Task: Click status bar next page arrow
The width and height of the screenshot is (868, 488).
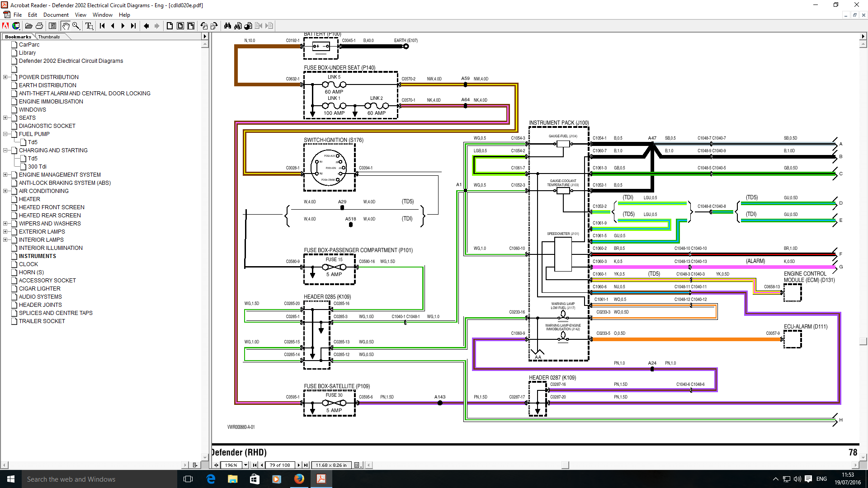Action: [299, 465]
